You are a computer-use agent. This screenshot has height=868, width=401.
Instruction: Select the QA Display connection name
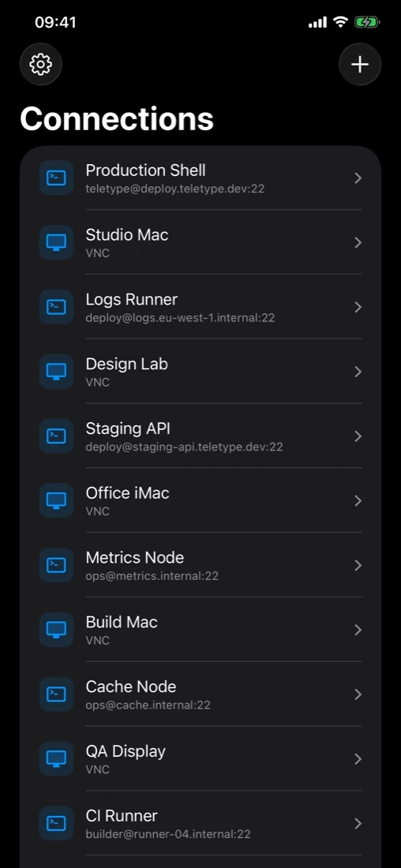(x=126, y=752)
